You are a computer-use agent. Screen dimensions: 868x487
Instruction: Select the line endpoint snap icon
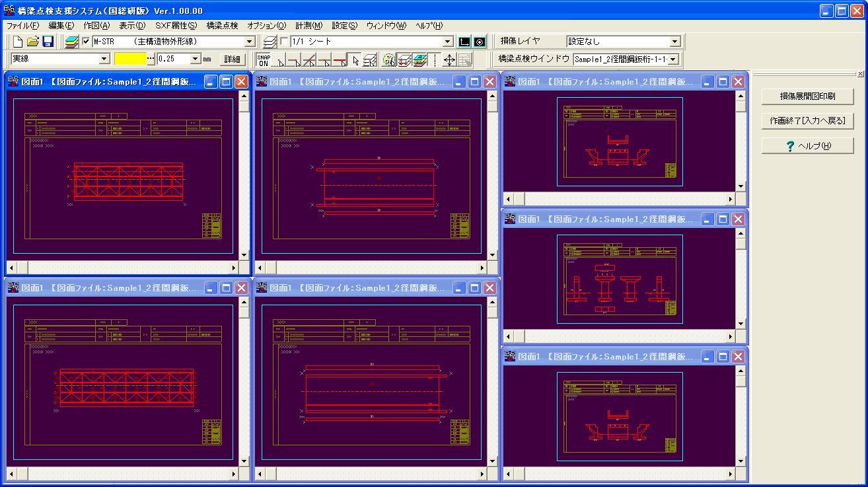tap(294, 59)
